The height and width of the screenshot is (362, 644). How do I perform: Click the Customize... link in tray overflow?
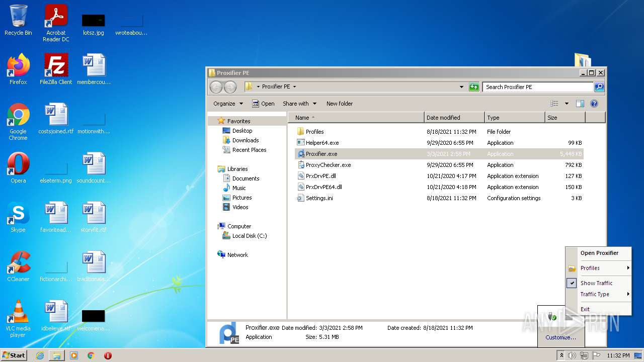[x=560, y=337]
